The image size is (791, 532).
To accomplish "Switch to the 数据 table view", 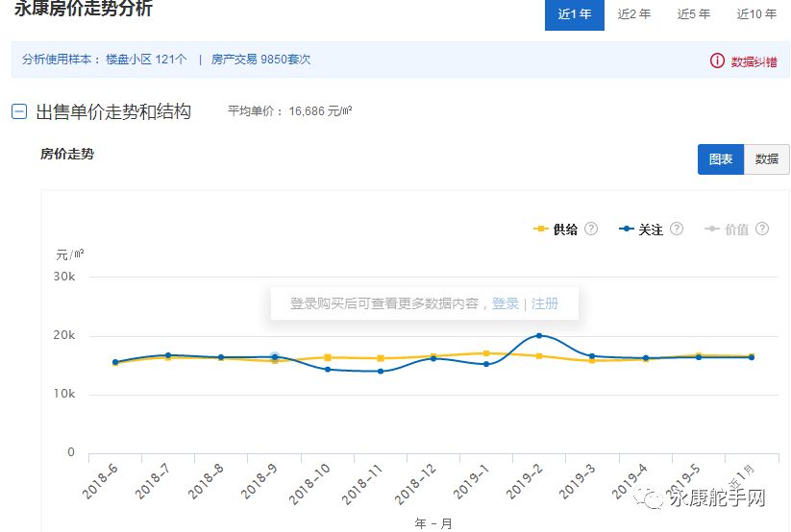I will point(767,159).
